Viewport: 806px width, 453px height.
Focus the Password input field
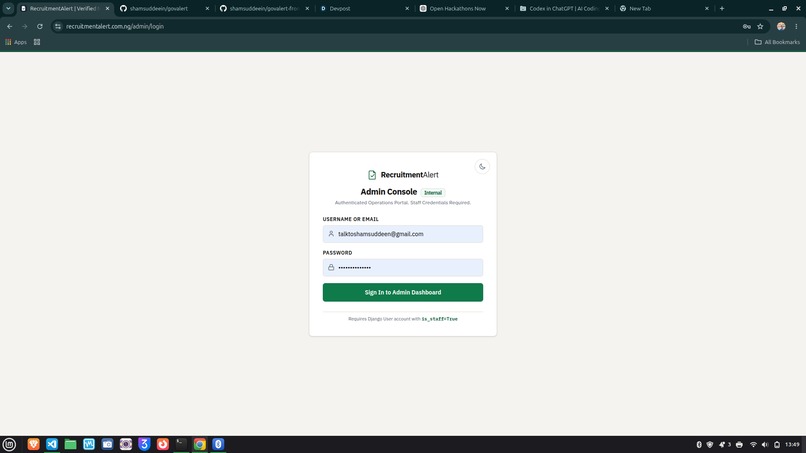tap(402, 267)
